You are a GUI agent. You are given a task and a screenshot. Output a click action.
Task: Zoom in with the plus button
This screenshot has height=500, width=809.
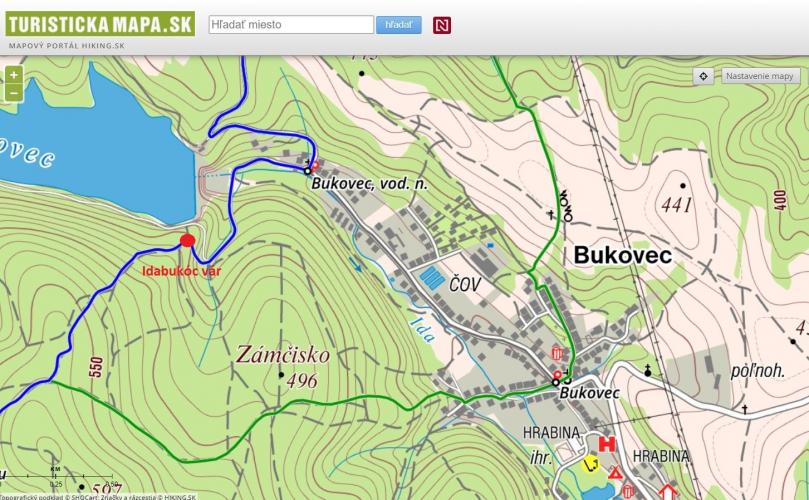coord(13,75)
